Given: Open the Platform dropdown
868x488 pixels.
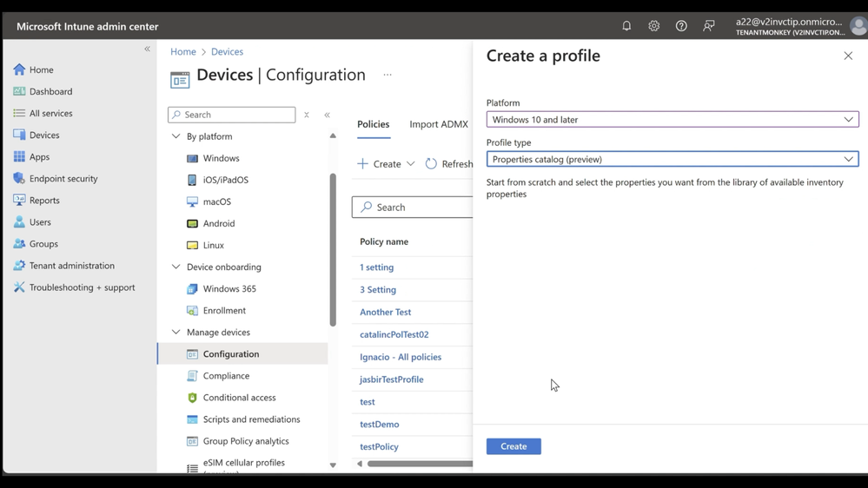Looking at the screenshot, I should point(673,120).
